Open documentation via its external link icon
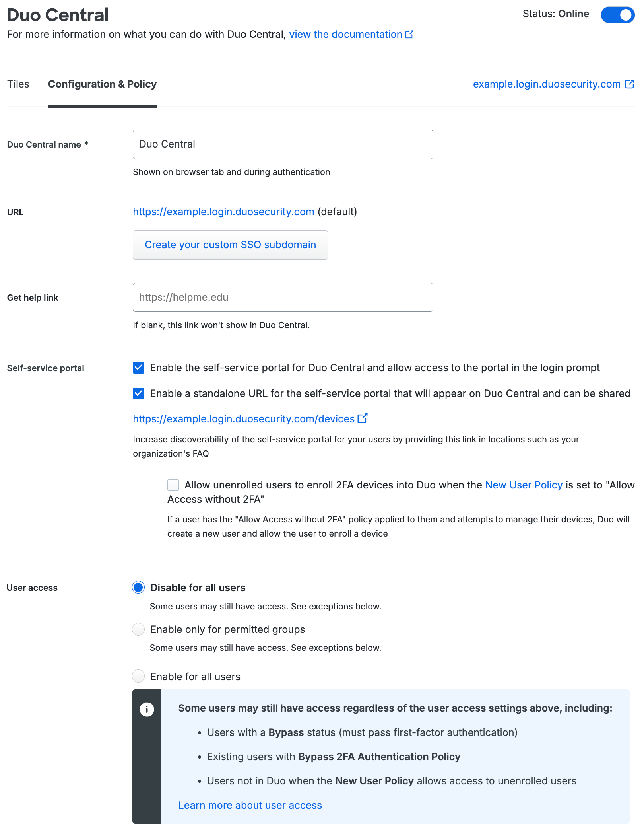644x831 pixels. click(409, 34)
